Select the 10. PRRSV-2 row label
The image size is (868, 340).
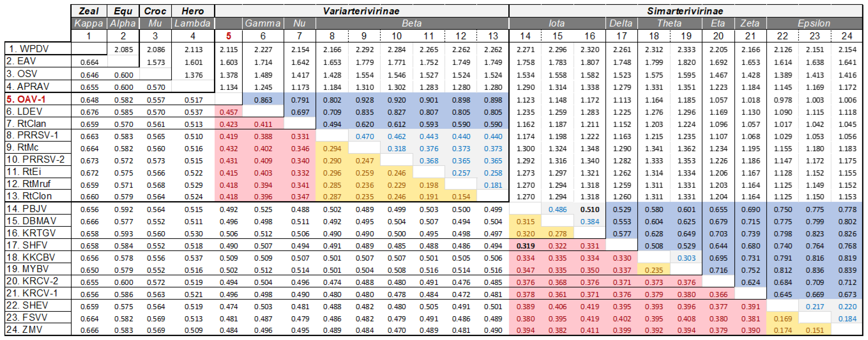coord(35,159)
